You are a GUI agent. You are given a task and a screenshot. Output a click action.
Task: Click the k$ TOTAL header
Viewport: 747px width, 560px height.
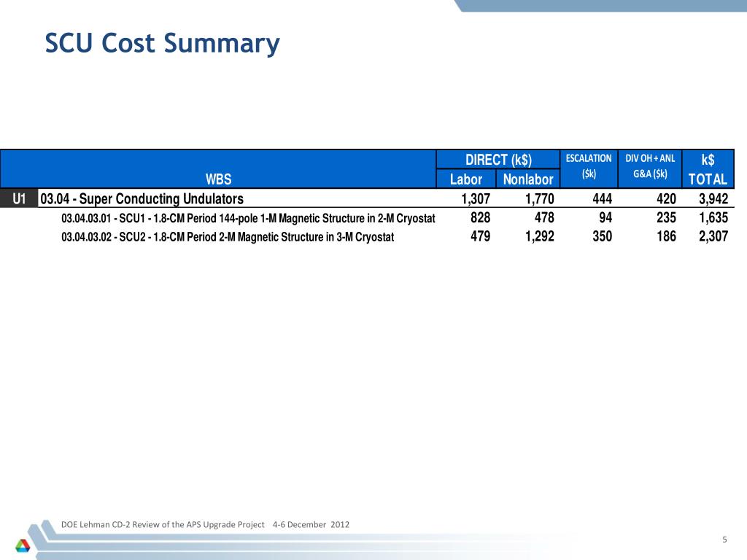pos(708,169)
